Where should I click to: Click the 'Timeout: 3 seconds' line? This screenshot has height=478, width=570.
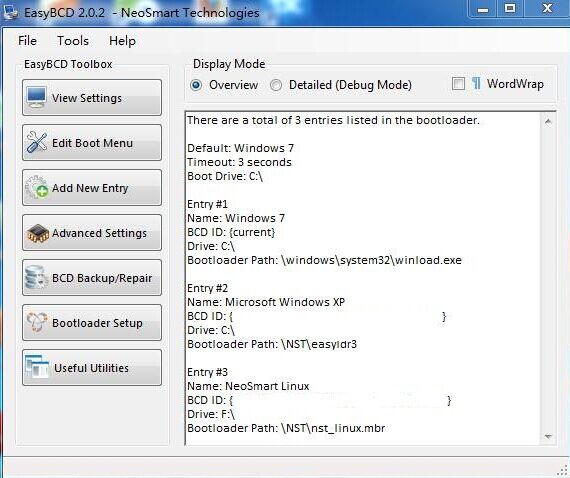(x=239, y=162)
